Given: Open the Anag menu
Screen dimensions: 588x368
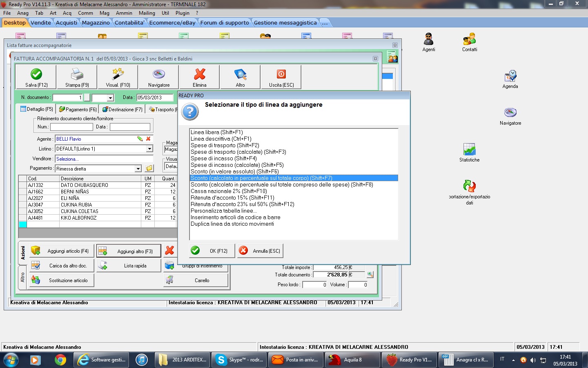Looking at the screenshot, I should (x=23, y=13).
